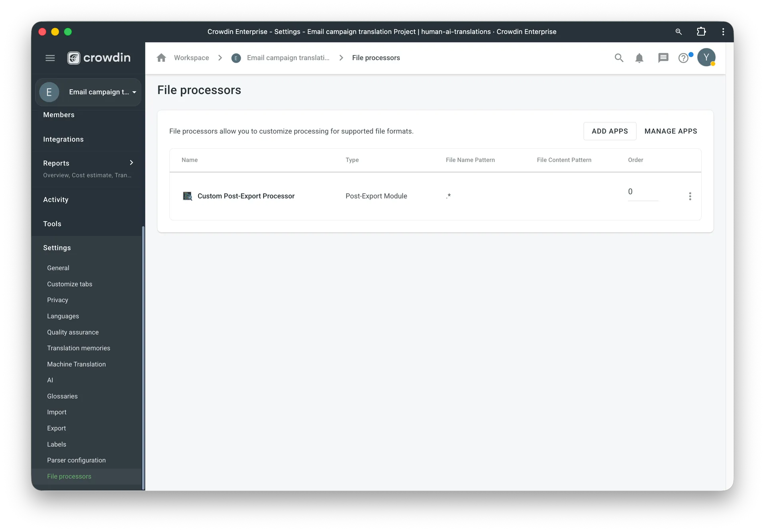Go to the Workspace home icon

coord(161,58)
